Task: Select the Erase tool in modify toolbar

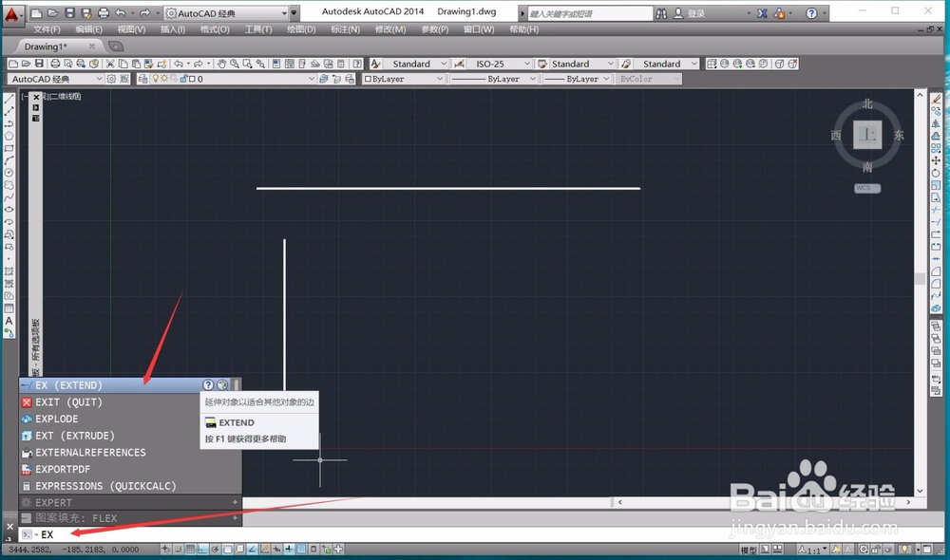Action: point(936,99)
